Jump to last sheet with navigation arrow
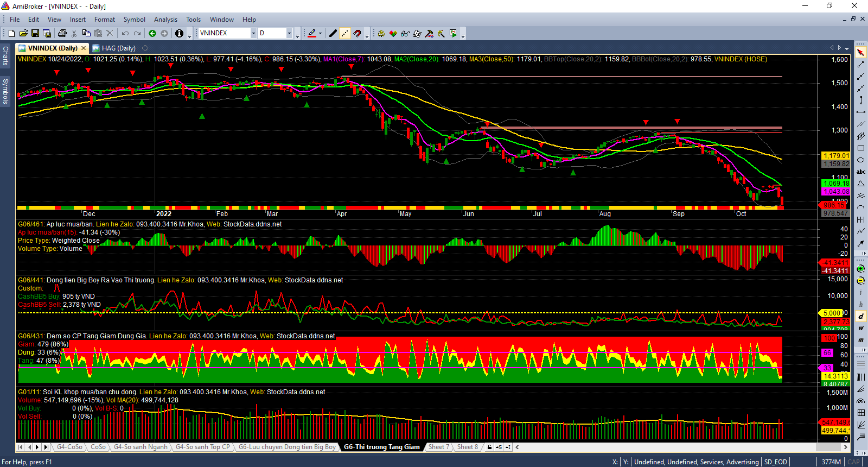This screenshot has height=467, width=868. tap(46, 447)
